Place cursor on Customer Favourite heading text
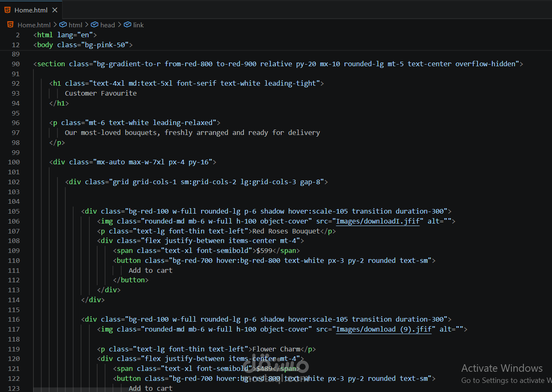 101,93
